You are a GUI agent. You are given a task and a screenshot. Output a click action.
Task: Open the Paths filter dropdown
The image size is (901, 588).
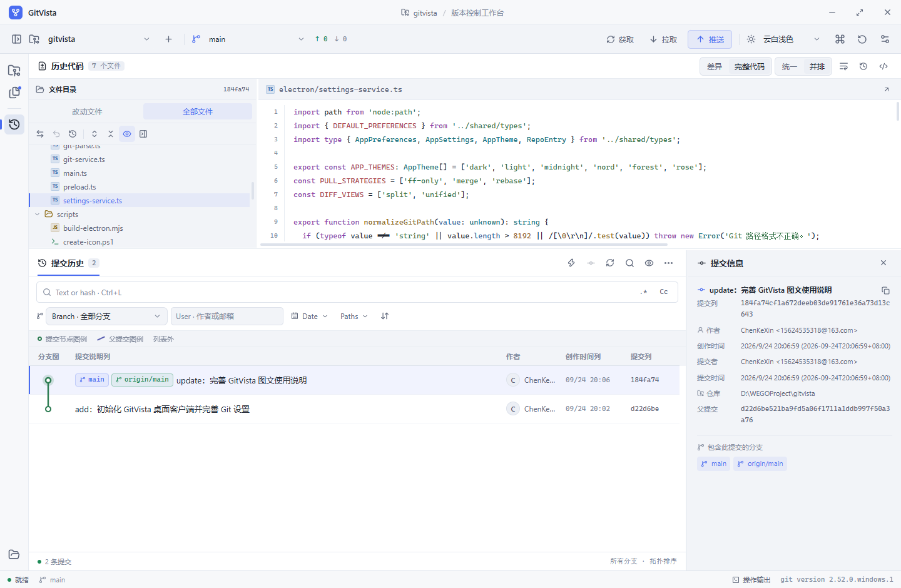(354, 317)
